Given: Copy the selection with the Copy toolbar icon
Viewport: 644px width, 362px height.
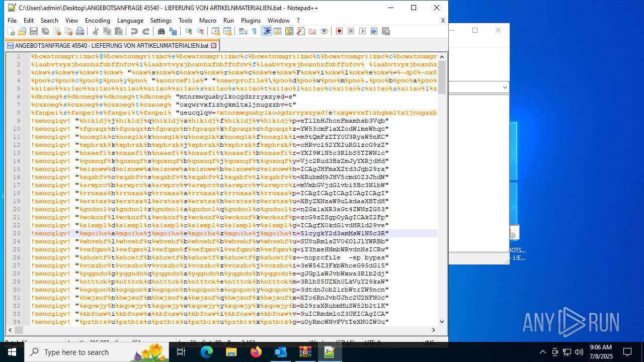Looking at the screenshot, I should (x=107, y=31).
